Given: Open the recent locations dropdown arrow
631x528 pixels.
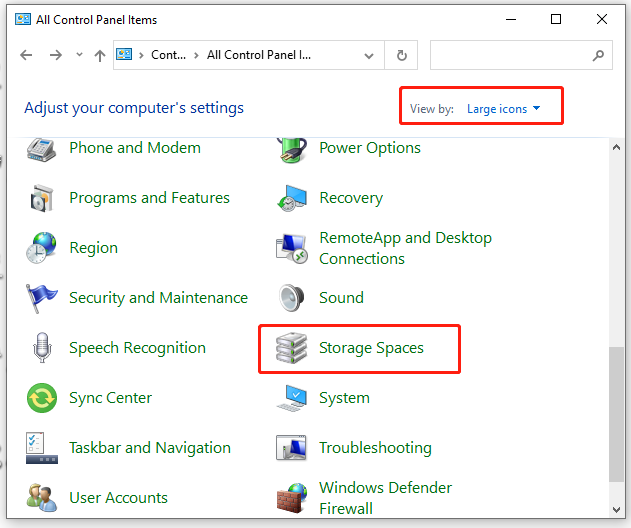Looking at the screenshot, I should point(79,54).
